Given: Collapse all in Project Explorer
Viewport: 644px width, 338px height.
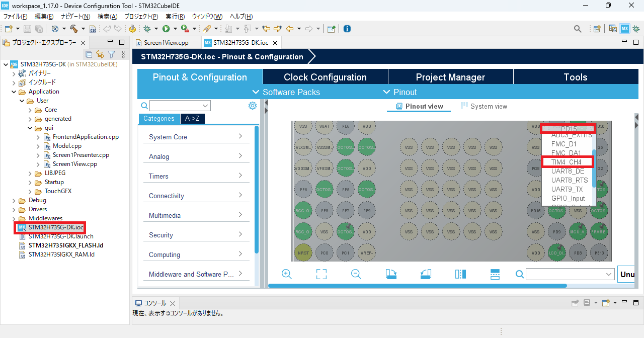Looking at the screenshot, I should tap(89, 54).
